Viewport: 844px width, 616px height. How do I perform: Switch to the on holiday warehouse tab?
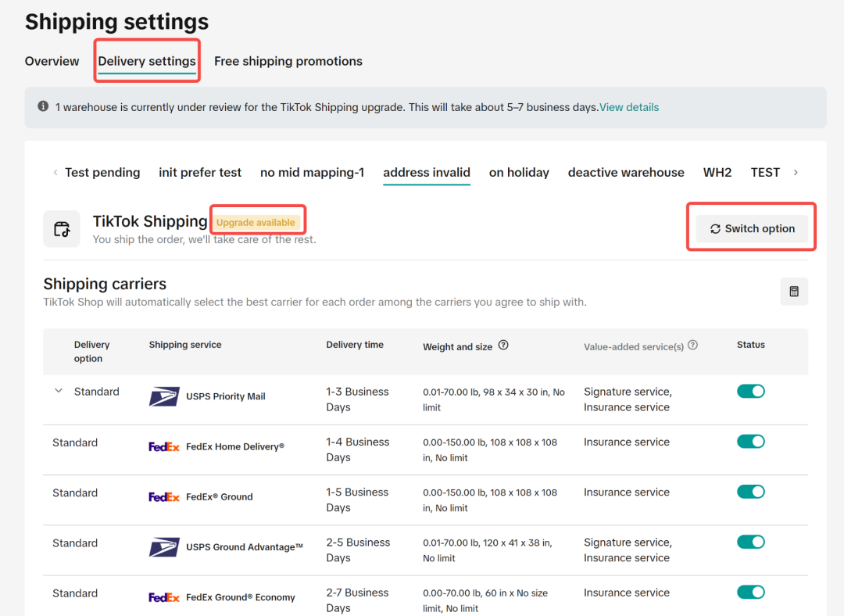tap(519, 172)
